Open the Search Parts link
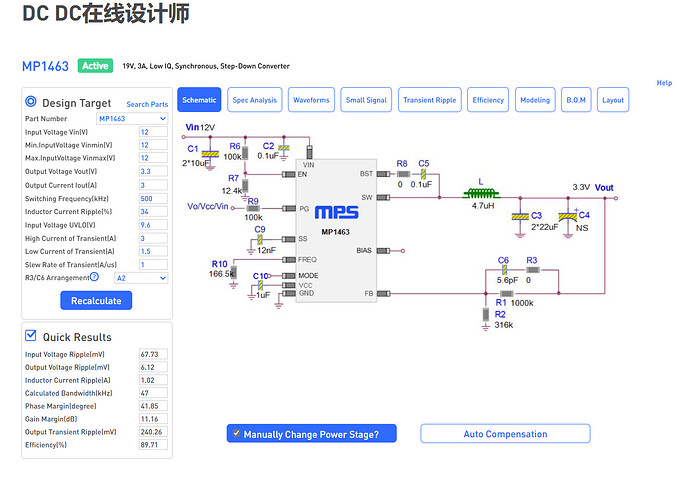Image resolution: width=690 pixels, height=478 pixels. (x=146, y=104)
